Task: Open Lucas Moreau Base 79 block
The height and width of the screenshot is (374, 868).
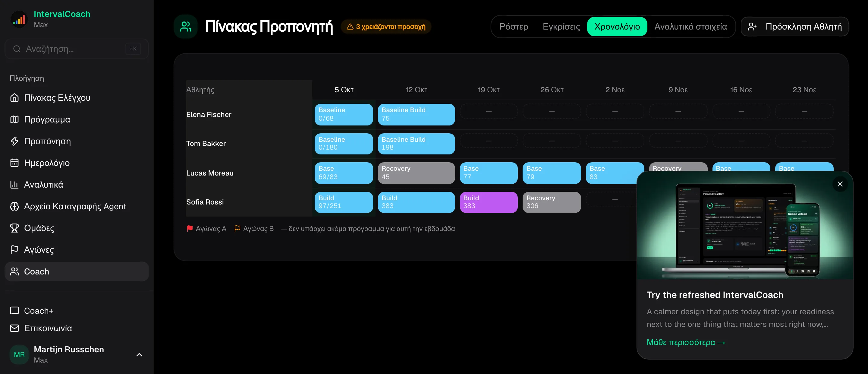Action: coord(551,173)
